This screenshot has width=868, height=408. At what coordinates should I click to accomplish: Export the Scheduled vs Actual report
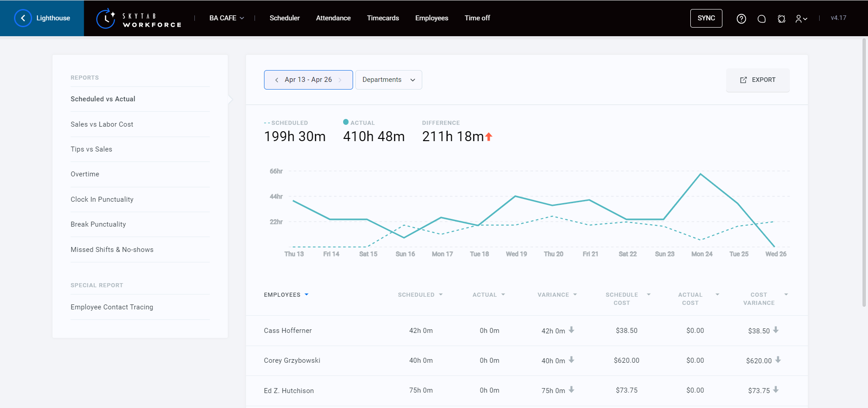[757, 80]
